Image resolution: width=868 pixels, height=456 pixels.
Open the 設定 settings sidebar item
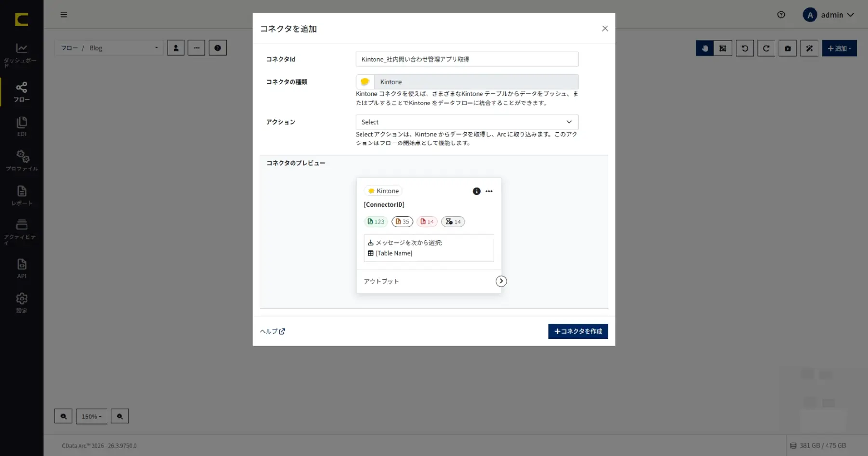[22, 303]
